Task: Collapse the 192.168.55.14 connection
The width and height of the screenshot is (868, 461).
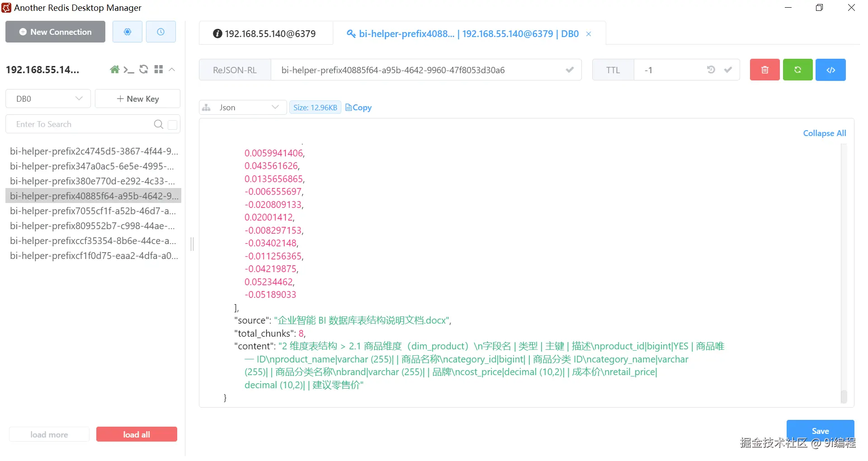Action: click(x=172, y=70)
